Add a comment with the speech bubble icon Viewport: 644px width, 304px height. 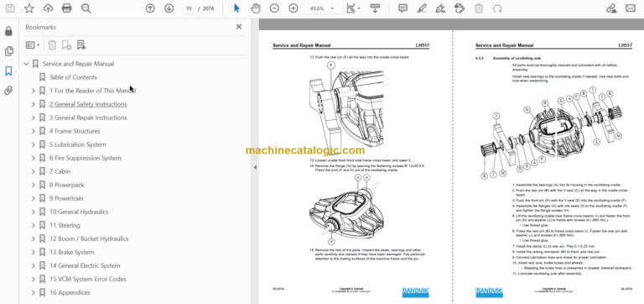click(x=402, y=8)
